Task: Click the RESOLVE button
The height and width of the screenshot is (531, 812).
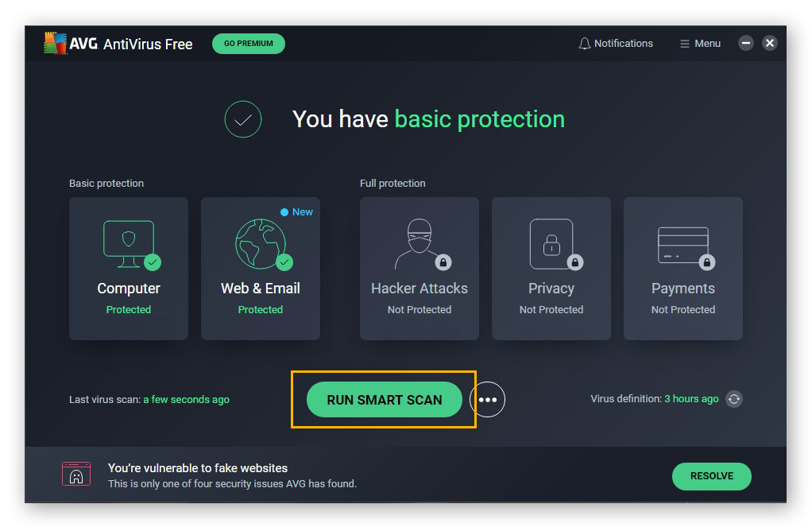Action: coord(711,476)
